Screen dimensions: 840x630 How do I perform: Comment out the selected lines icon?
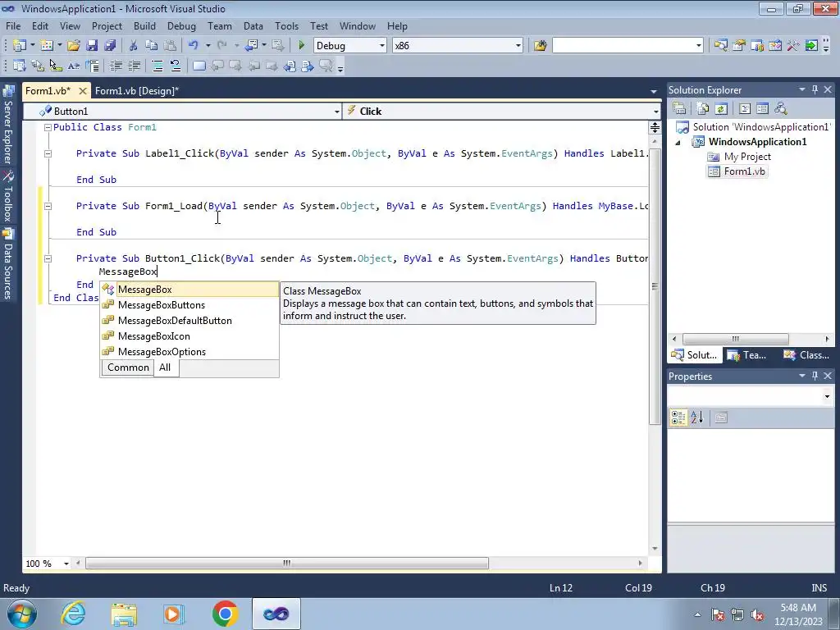click(157, 66)
